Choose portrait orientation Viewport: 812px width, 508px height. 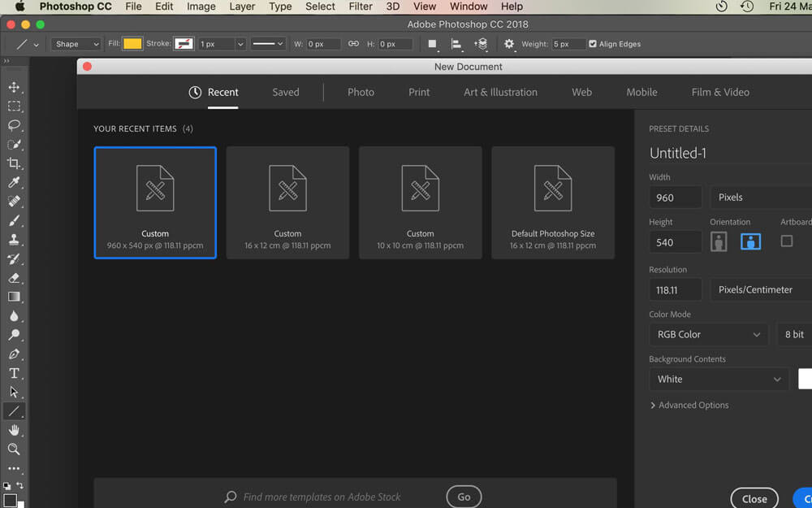[x=719, y=241]
